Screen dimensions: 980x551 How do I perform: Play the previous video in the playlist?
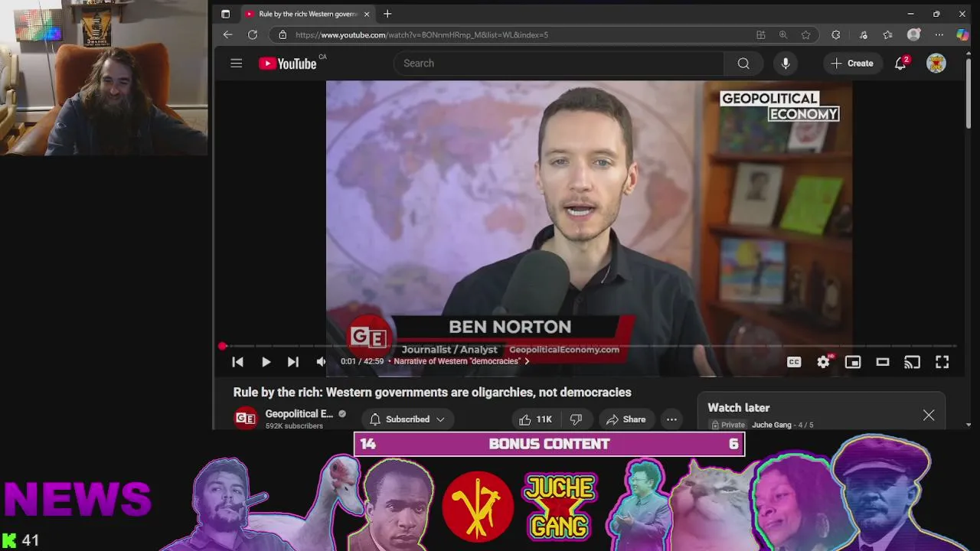tap(237, 362)
